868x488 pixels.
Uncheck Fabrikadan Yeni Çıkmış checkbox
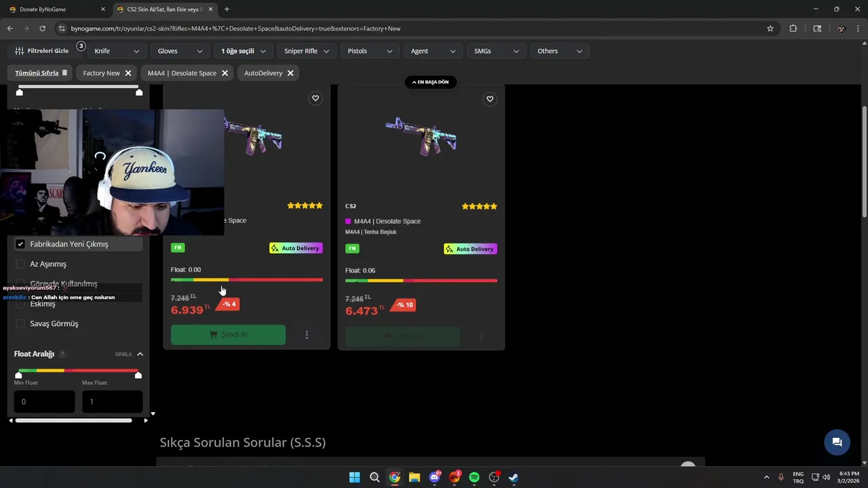point(20,244)
